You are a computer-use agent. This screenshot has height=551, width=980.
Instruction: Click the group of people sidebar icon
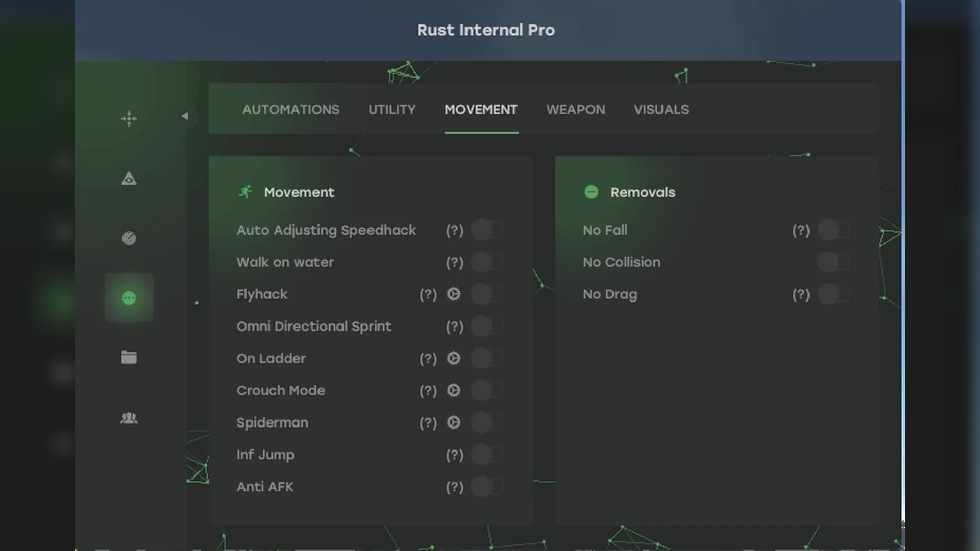pyautogui.click(x=129, y=418)
